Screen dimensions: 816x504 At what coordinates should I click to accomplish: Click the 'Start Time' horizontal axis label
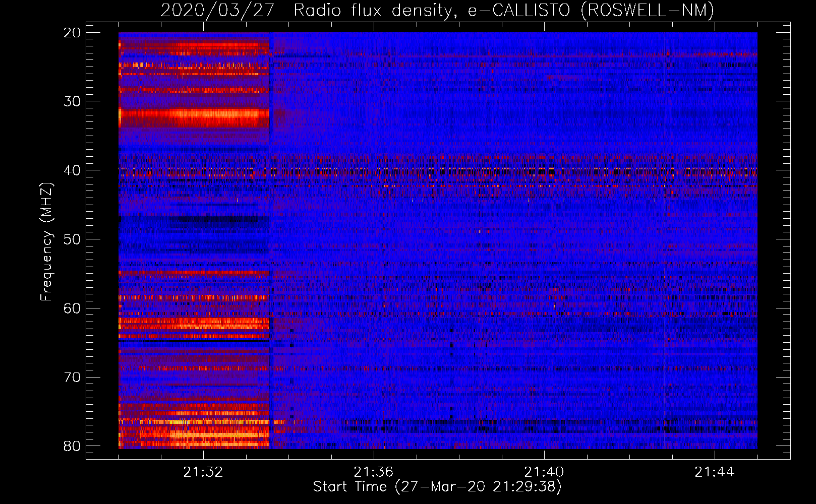[x=437, y=487]
